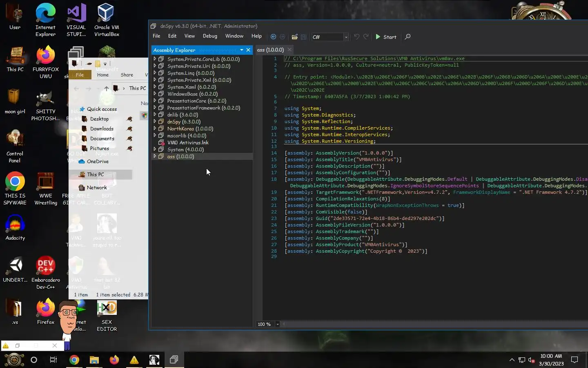
Task: Open Share tab in File Explorer ribbon
Action: (x=127, y=75)
